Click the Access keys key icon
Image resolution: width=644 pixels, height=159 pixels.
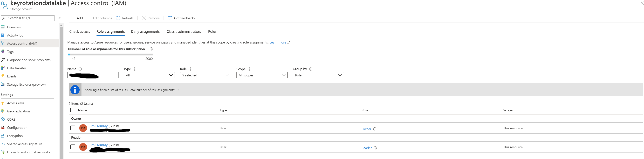pos(3,103)
